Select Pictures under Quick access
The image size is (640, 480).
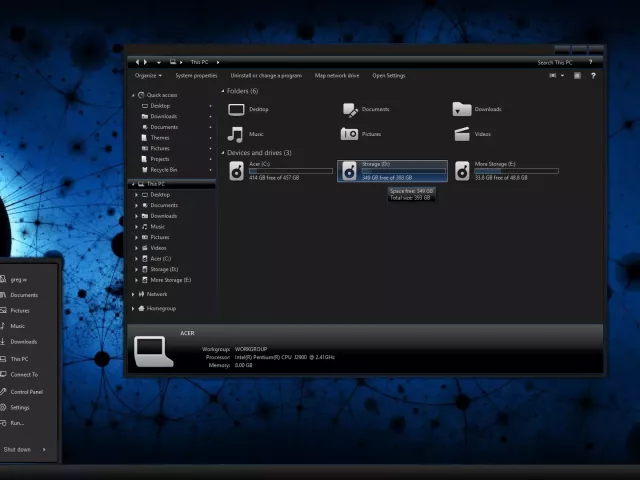(x=160, y=148)
